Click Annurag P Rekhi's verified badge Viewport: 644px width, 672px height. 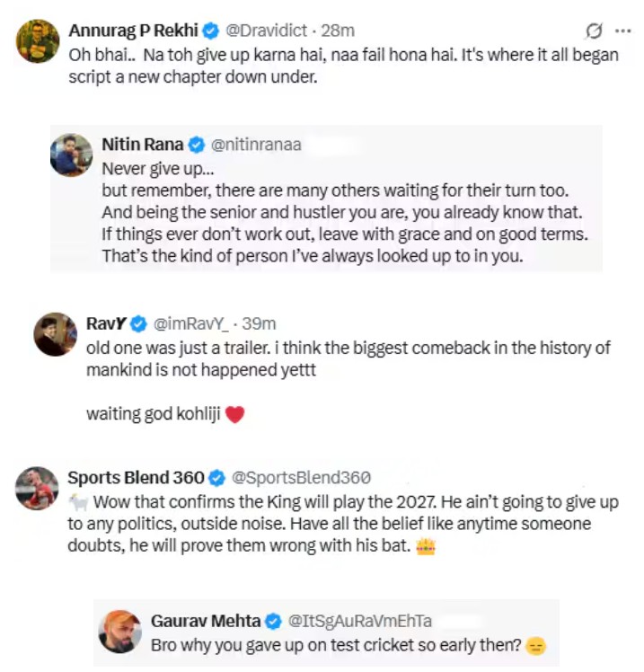click(x=211, y=31)
